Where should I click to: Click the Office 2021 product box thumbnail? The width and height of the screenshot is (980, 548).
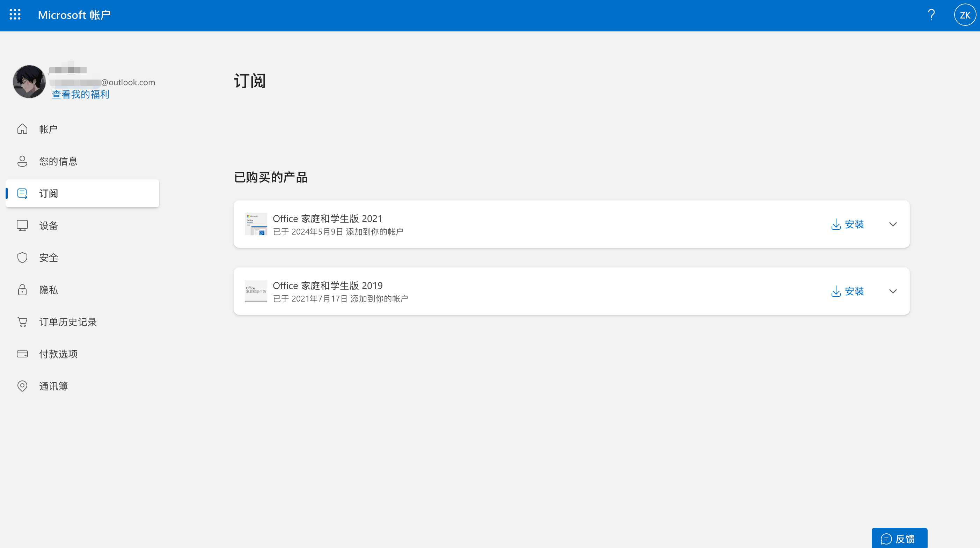256,224
